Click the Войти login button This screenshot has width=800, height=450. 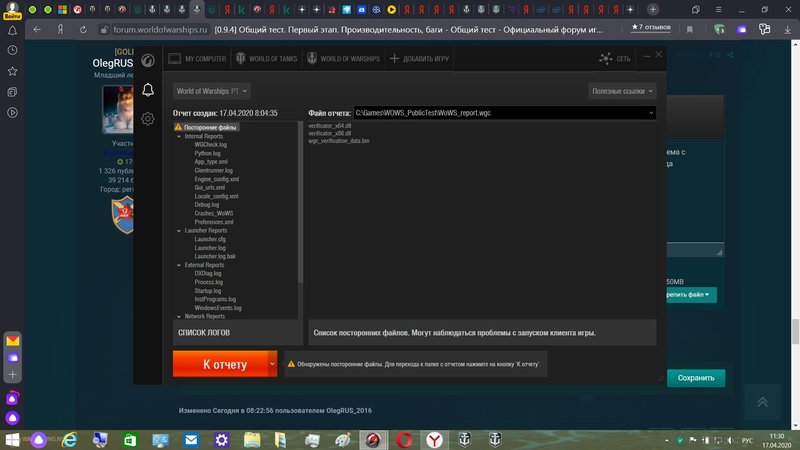coord(12,16)
